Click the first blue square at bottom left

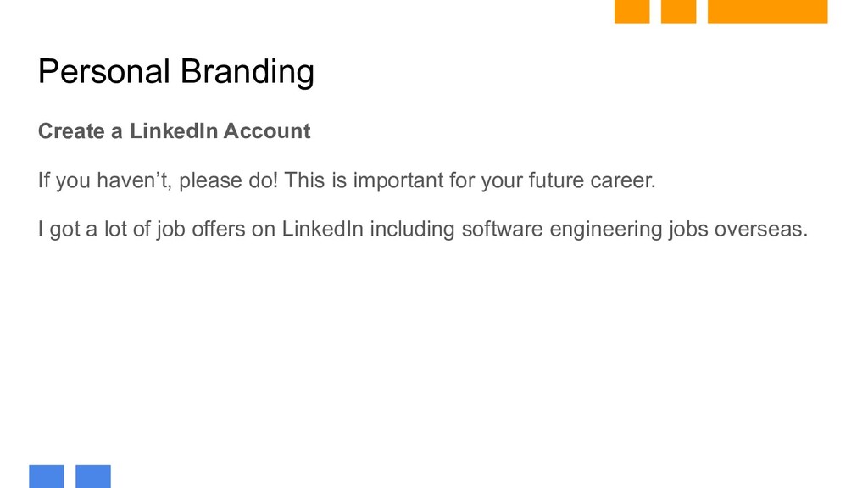tap(47, 476)
